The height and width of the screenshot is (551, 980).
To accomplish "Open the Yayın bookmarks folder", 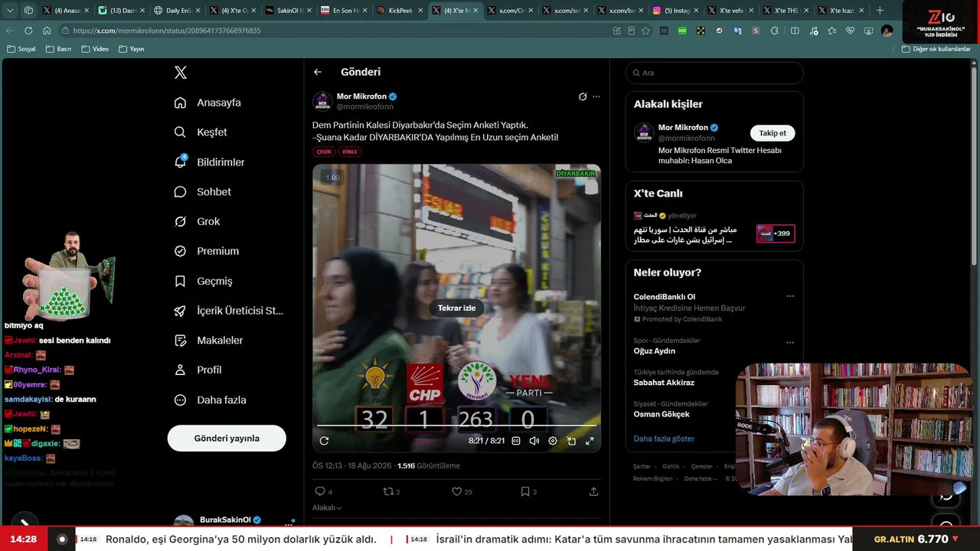I will coord(132,49).
